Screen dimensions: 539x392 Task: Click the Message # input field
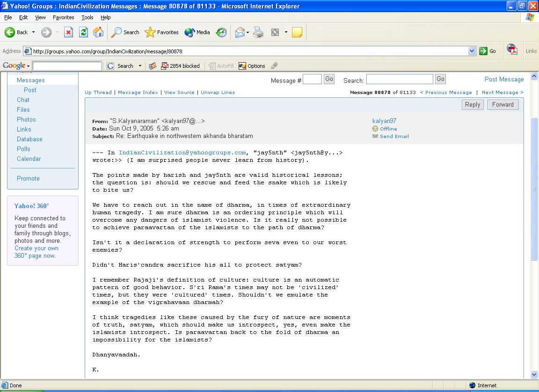pyautogui.click(x=312, y=80)
